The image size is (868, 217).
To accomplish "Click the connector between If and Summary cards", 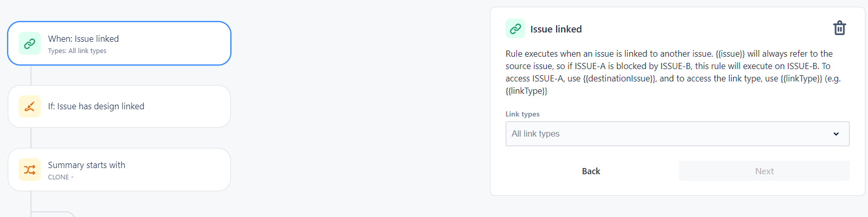I will [x=31, y=138].
